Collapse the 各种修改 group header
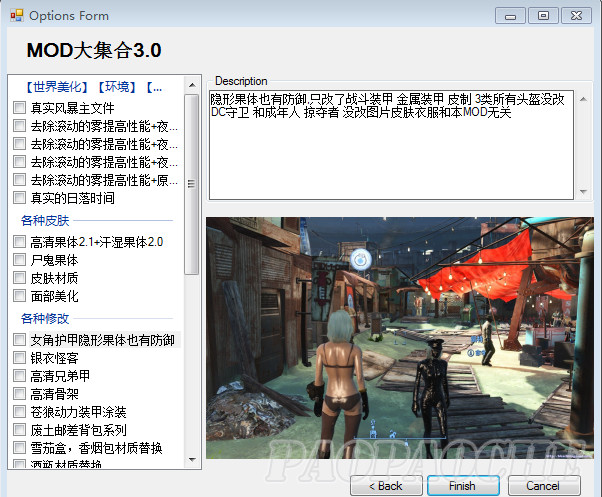The width and height of the screenshot is (602, 497). tap(45, 319)
